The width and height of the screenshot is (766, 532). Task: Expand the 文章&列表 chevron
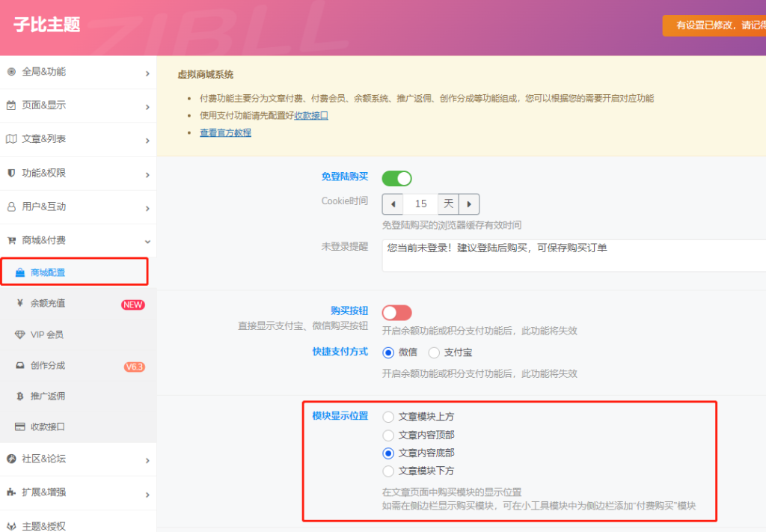click(147, 141)
